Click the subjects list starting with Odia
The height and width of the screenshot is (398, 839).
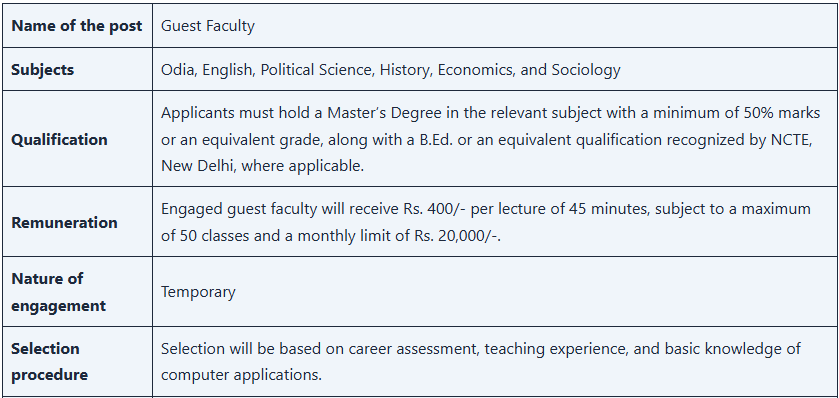391,70
